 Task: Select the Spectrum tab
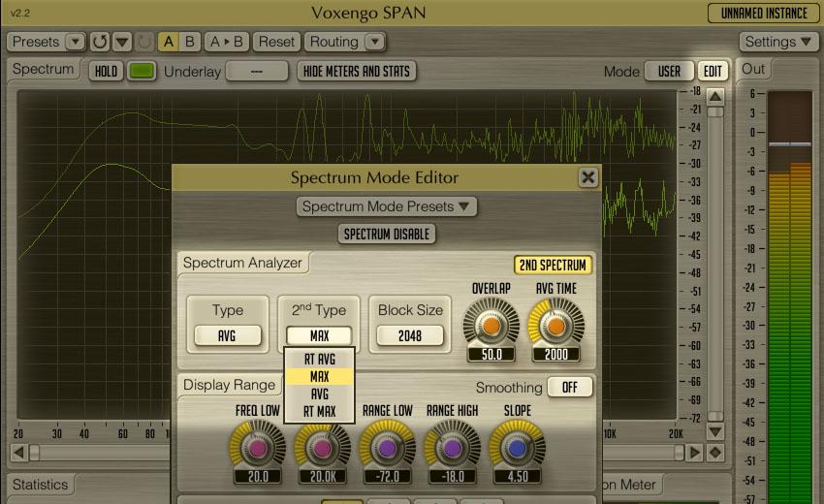pos(43,69)
